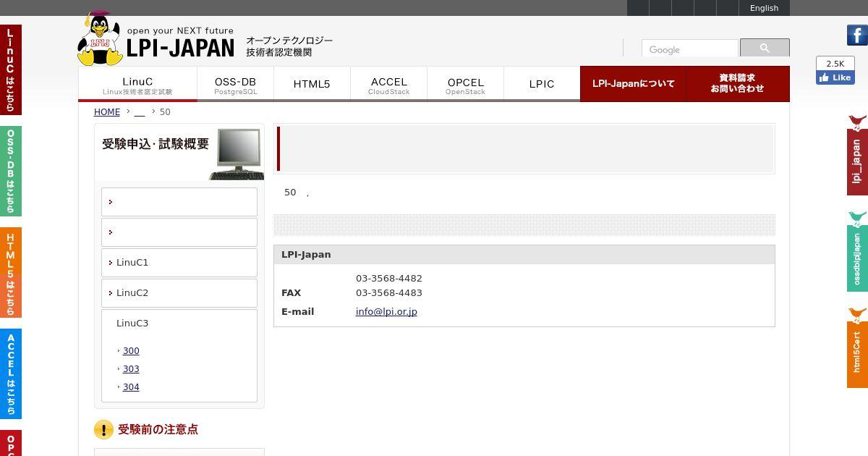Screen dimensions: 868x456
Task: Click the LinuC side banner
Action: click(11, 69)
